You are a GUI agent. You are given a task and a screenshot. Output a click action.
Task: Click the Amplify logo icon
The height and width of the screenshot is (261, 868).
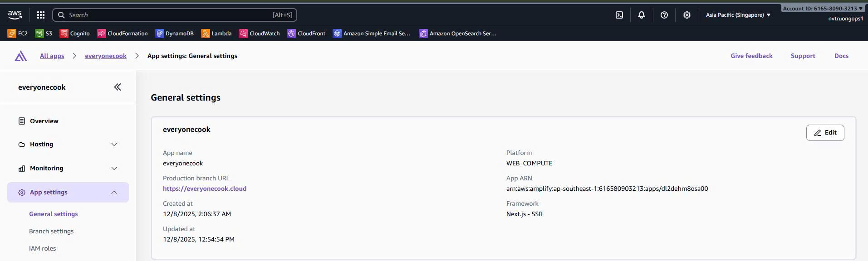coord(21,56)
